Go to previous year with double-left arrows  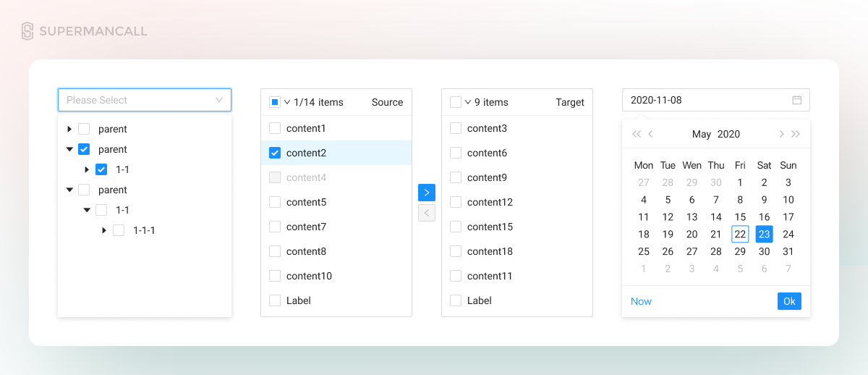(x=637, y=134)
